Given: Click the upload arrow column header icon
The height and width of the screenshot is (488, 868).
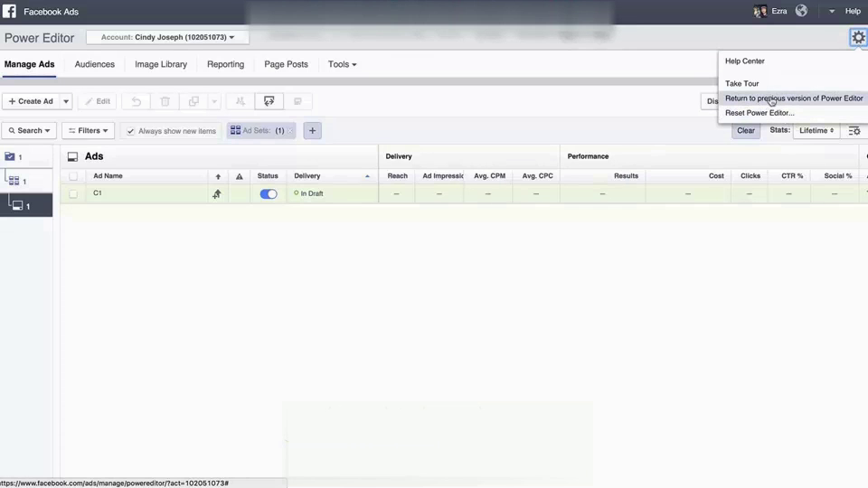Looking at the screenshot, I should click(x=218, y=176).
